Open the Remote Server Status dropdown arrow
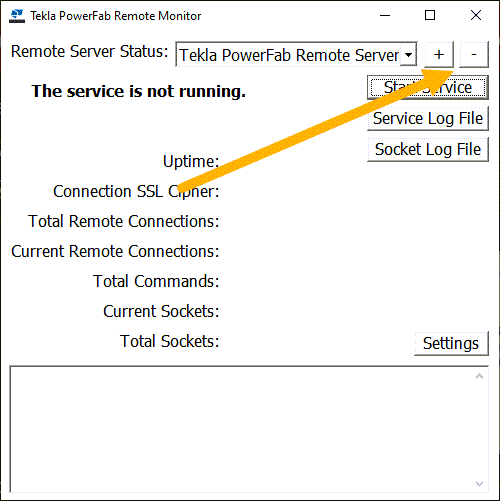The image size is (500, 501). click(408, 54)
